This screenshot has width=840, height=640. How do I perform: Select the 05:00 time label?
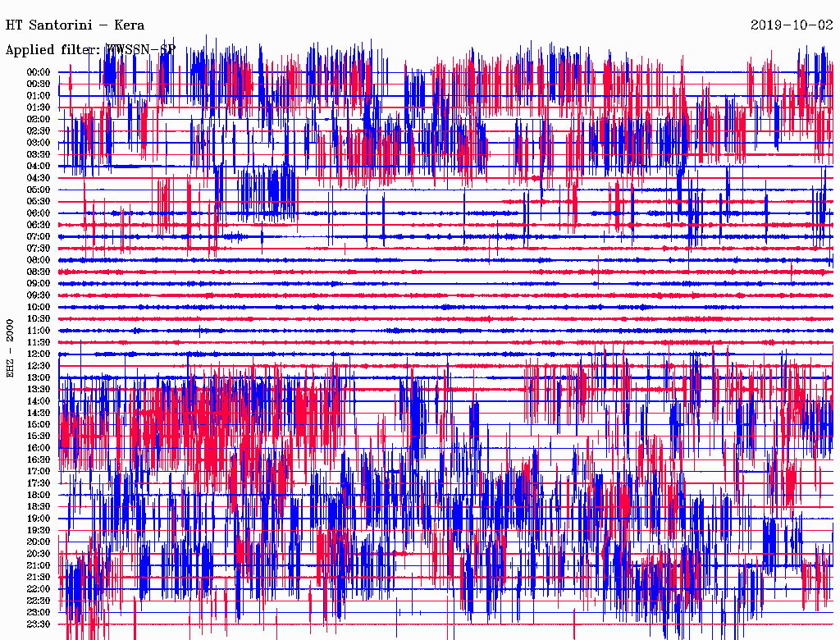click(39, 190)
